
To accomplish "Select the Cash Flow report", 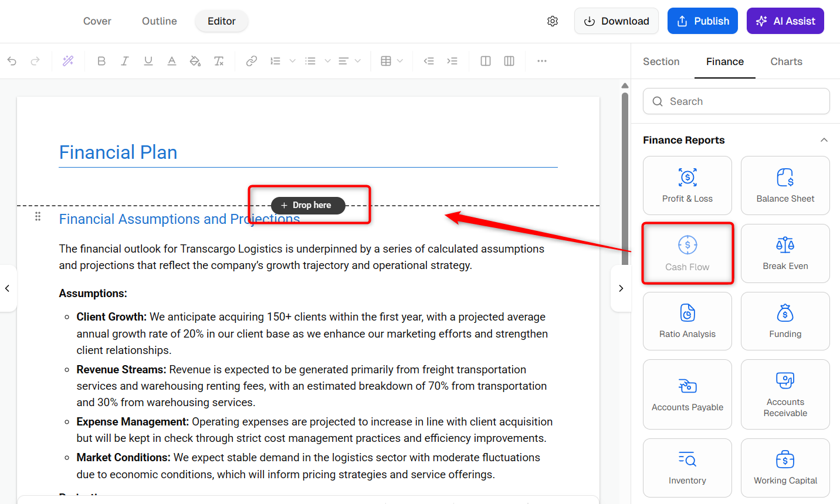I will 687,254.
